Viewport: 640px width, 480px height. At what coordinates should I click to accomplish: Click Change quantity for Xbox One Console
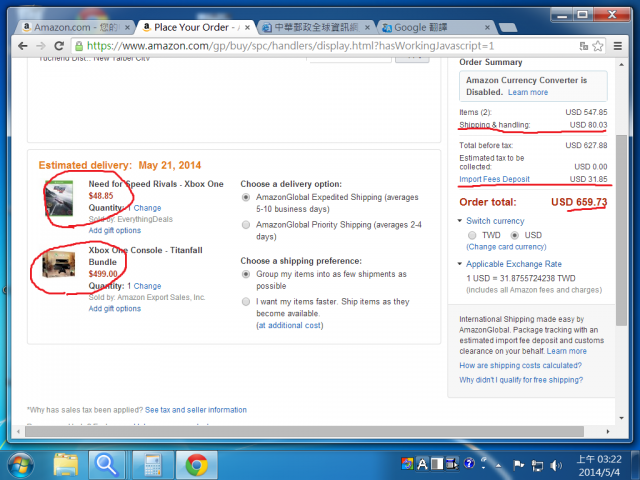click(147, 286)
